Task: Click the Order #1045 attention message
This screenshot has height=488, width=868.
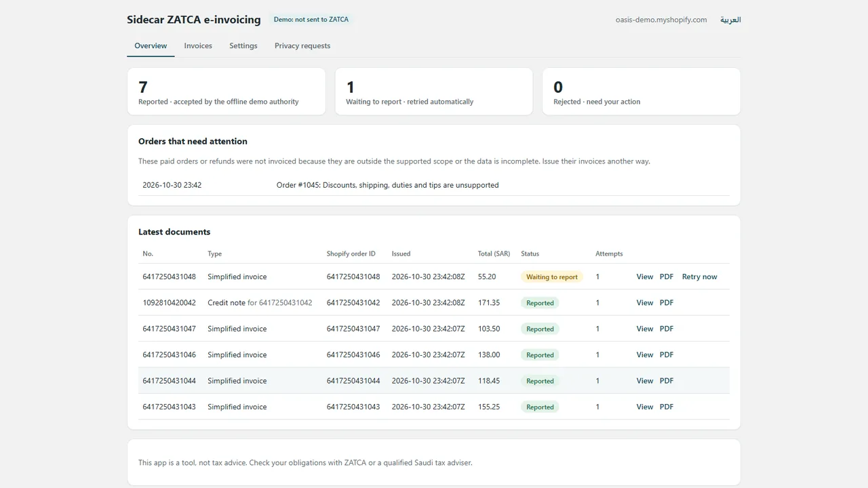Action: click(387, 185)
